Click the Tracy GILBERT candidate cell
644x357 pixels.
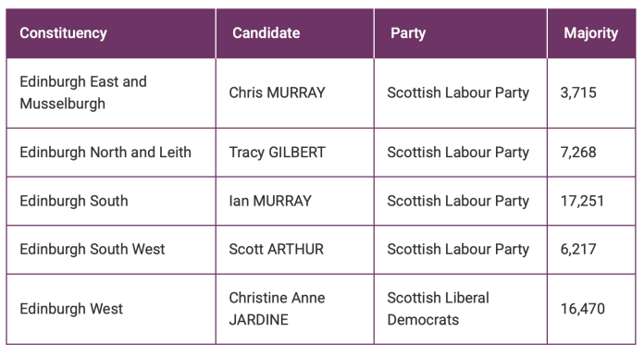(x=295, y=153)
